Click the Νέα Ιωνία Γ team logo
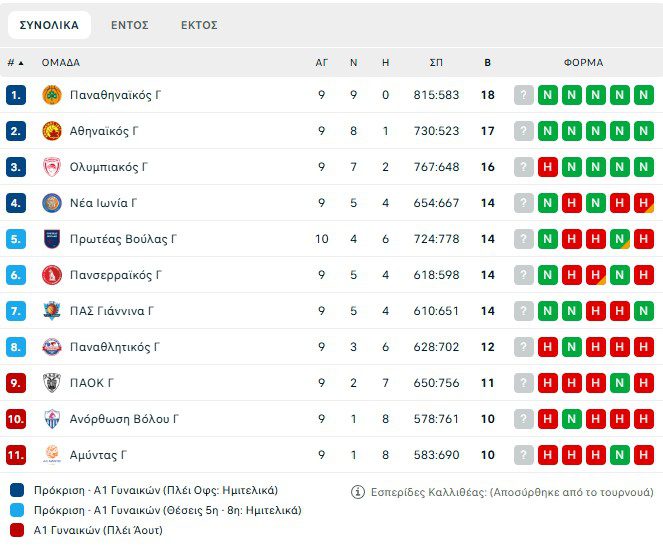The height and width of the screenshot is (545, 663). coord(52,203)
